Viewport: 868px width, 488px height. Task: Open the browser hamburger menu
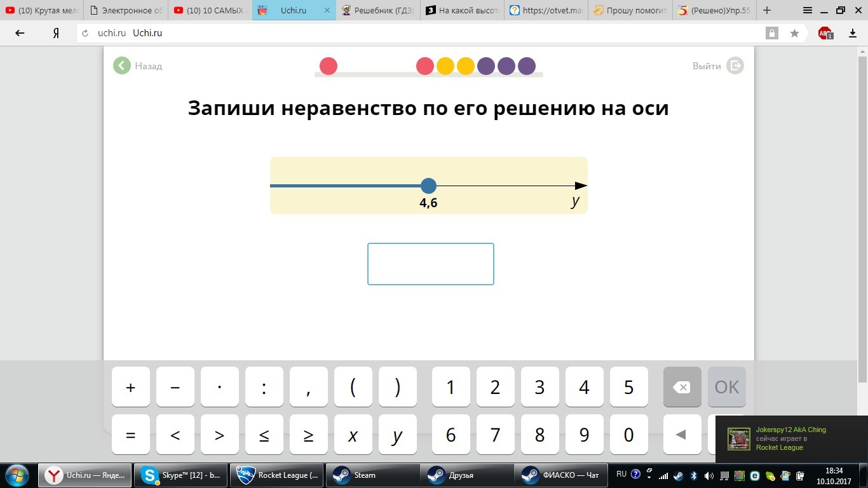click(x=806, y=10)
